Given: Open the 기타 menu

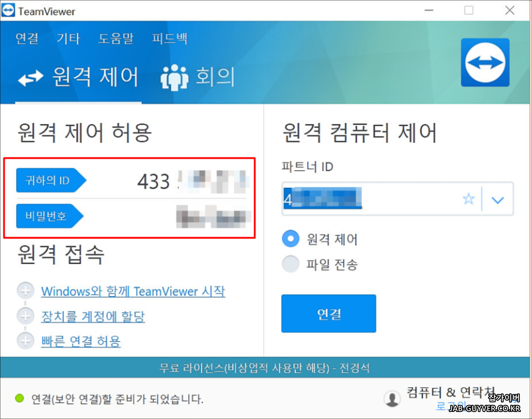Looking at the screenshot, I should tap(68, 38).
